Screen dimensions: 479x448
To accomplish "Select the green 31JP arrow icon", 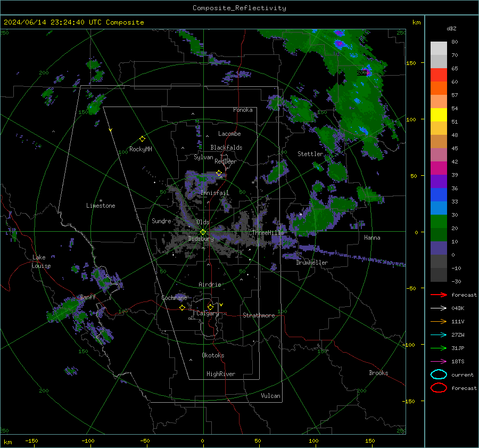I will (439, 348).
